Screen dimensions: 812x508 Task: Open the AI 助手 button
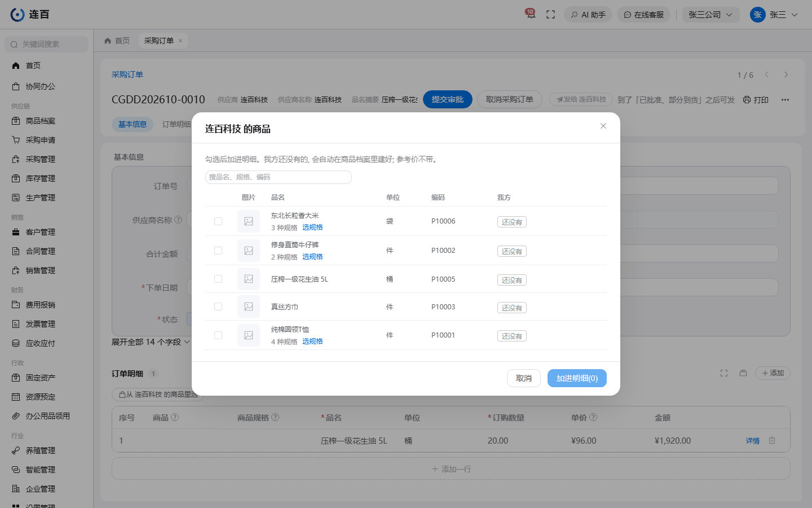click(588, 15)
